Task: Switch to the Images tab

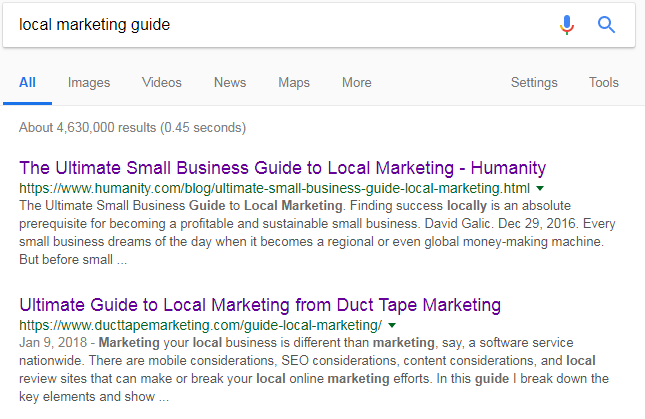Action: coord(89,83)
